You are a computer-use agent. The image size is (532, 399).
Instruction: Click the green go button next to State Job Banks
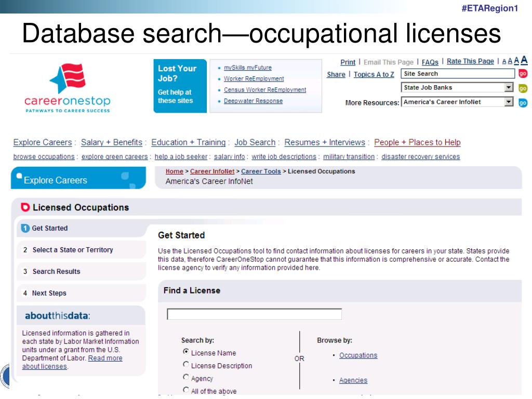[523, 88]
